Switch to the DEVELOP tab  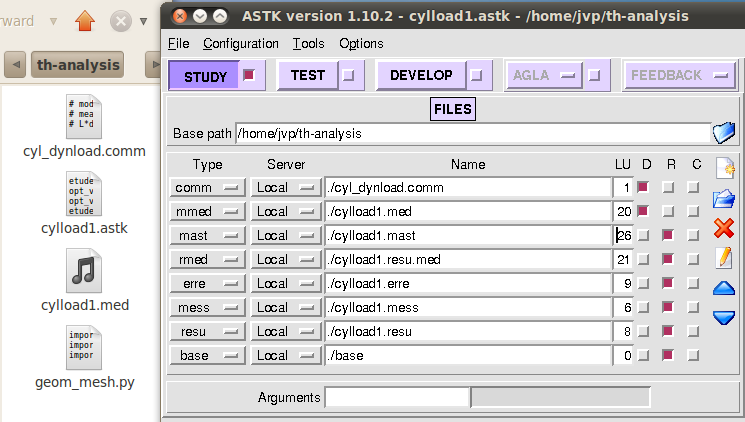[421, 75]
